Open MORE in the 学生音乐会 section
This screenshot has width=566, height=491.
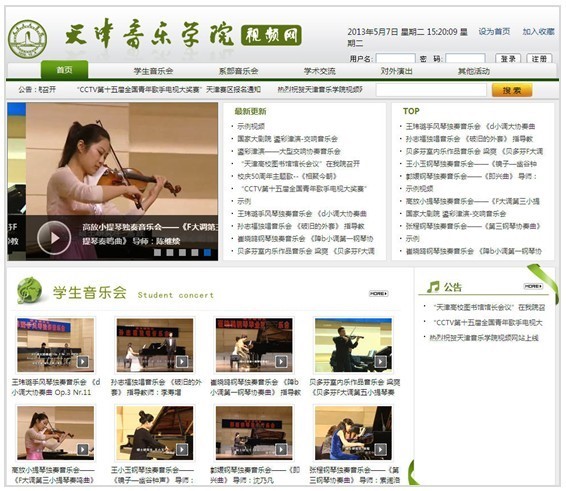[378, 294]
